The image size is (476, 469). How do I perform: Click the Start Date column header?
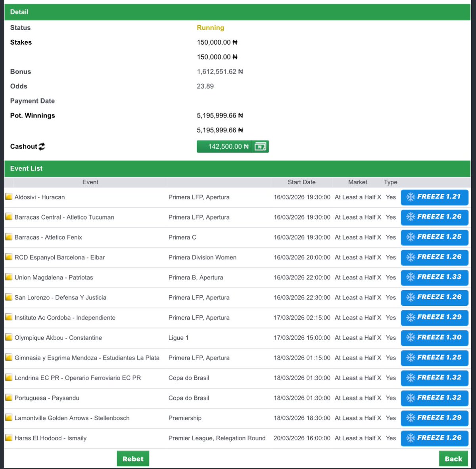301,182
